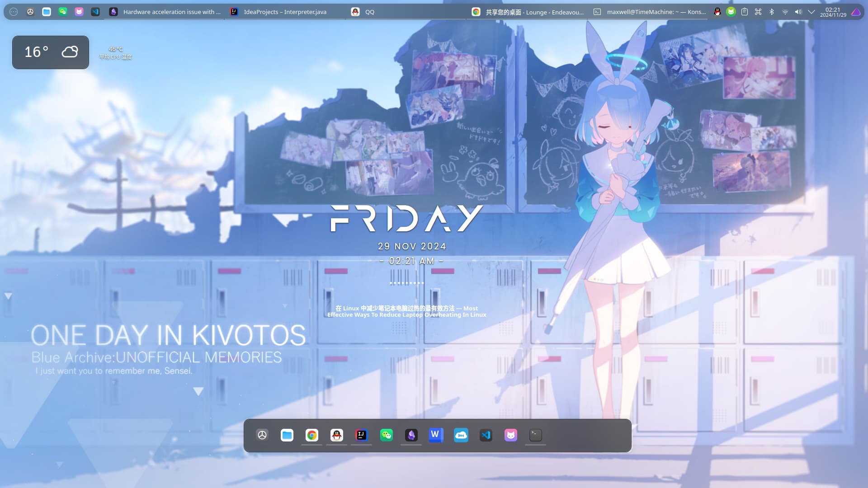Expand hidden system tray icons
This screenshot has width=868, height=488.
pos(811,12)
